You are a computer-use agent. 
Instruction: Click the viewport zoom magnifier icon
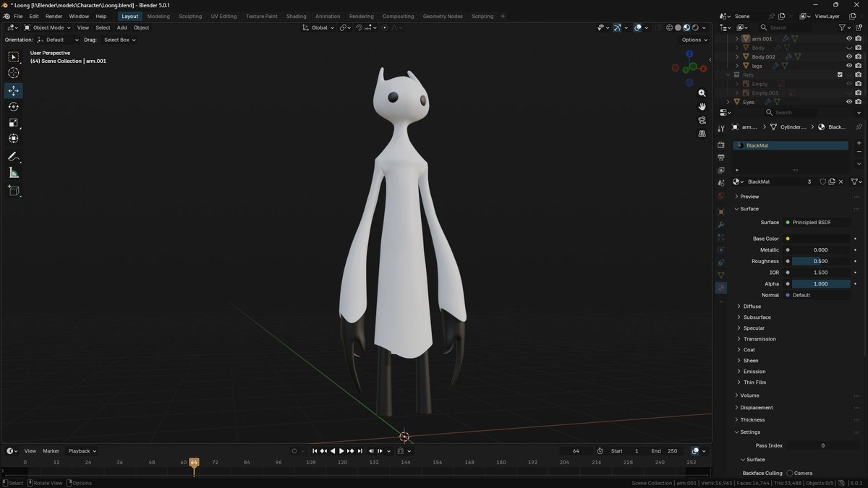702,93
